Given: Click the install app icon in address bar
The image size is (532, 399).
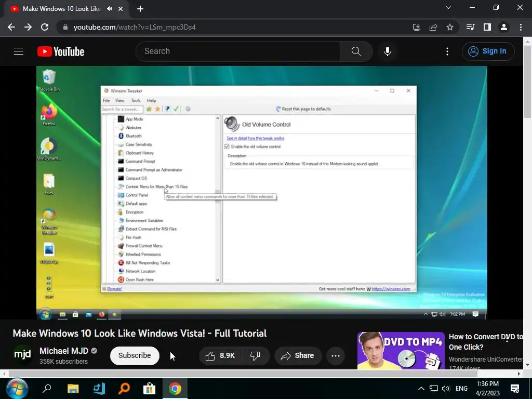Looking at the screenshot, I should 416,27.
